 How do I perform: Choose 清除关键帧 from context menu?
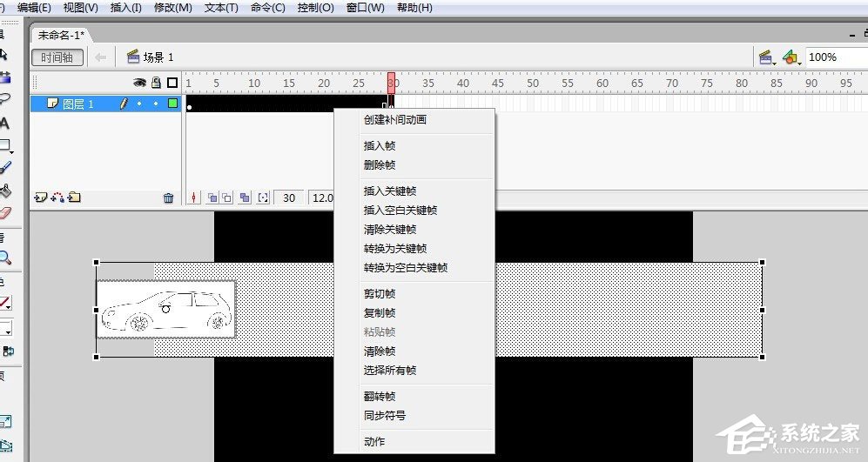click(x=414, y=229)
